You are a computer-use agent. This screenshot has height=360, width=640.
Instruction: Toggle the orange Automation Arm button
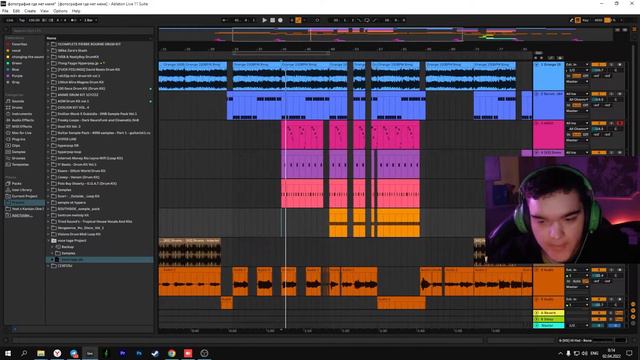[x=298, y=20]
